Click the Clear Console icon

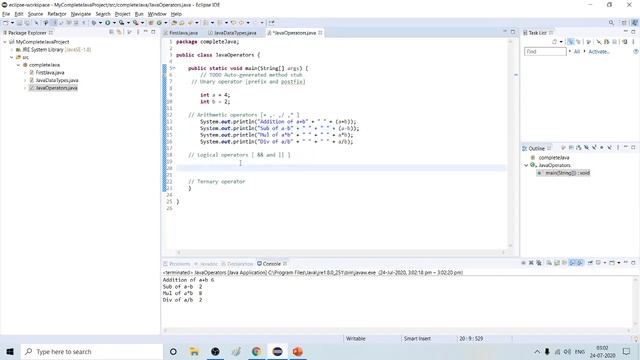point(549,263)
